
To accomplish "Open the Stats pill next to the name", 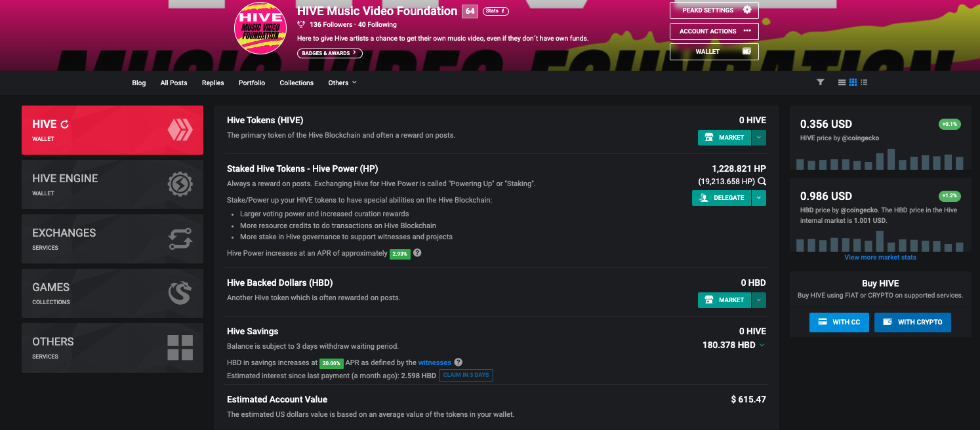I will point(495,11).
